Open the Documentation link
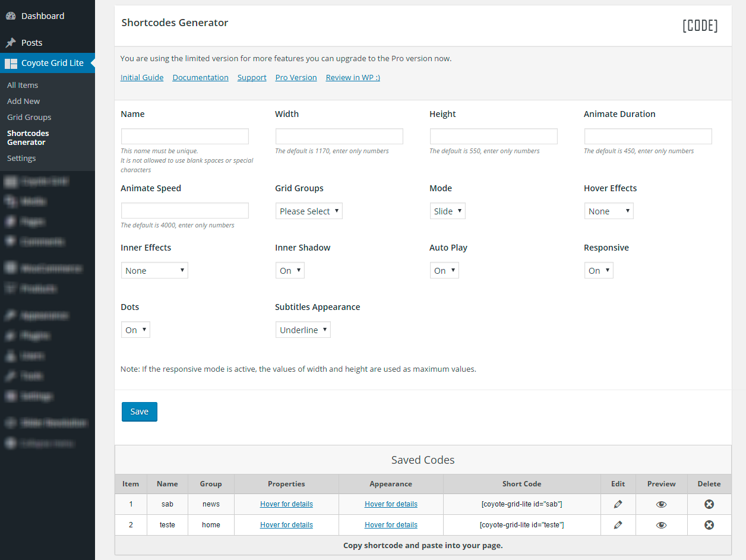The width and height of the screenshot is (746, 560). [200, 77]
